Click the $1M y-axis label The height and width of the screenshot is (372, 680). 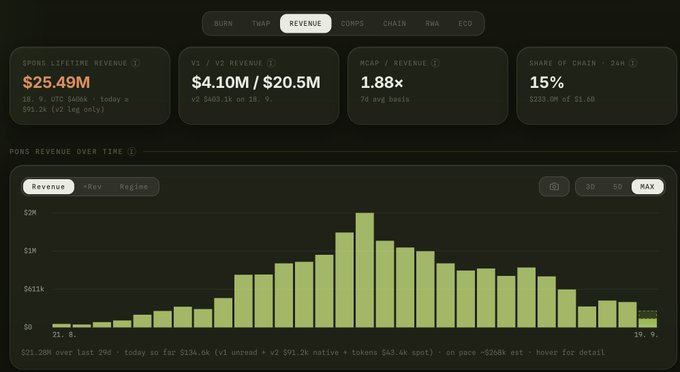[x=30, y=251]
